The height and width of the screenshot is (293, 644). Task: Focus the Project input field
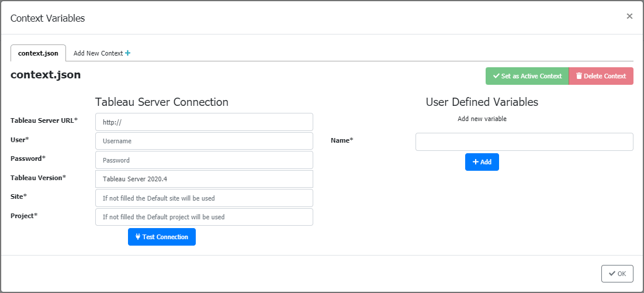click(x=204, y=217)
